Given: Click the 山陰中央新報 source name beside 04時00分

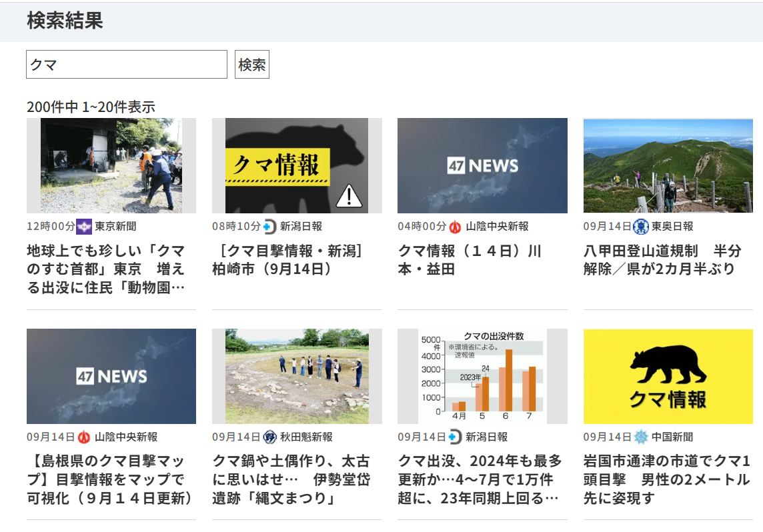Looking at the screenshot, I should click(498, 227).
